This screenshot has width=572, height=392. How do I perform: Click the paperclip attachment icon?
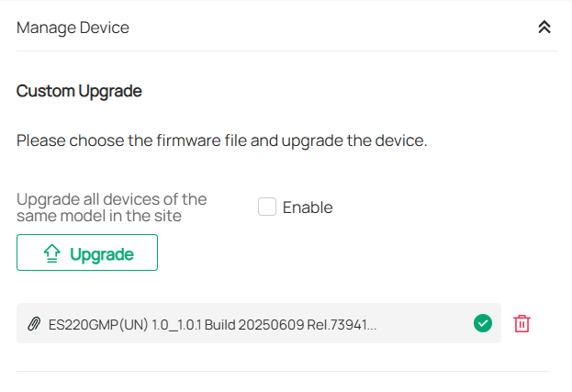pyautogui.click(x=35, y=324)
